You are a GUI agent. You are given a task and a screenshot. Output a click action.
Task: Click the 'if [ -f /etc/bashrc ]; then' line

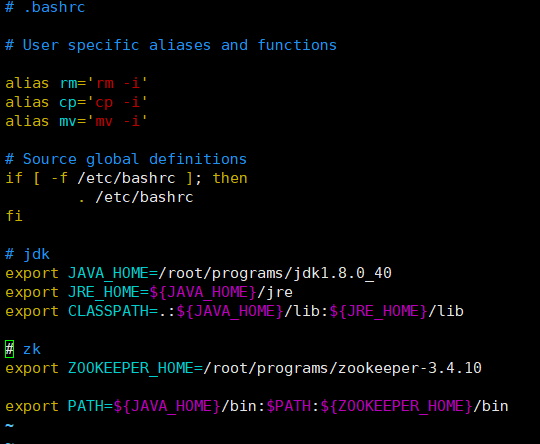click(126, 178)
